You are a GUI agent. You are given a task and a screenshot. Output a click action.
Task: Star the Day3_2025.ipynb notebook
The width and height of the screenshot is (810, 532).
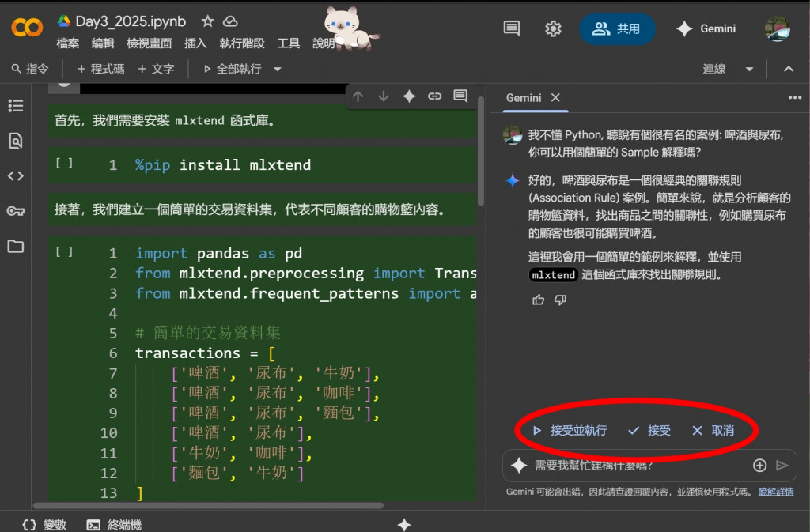click(208, 21)
